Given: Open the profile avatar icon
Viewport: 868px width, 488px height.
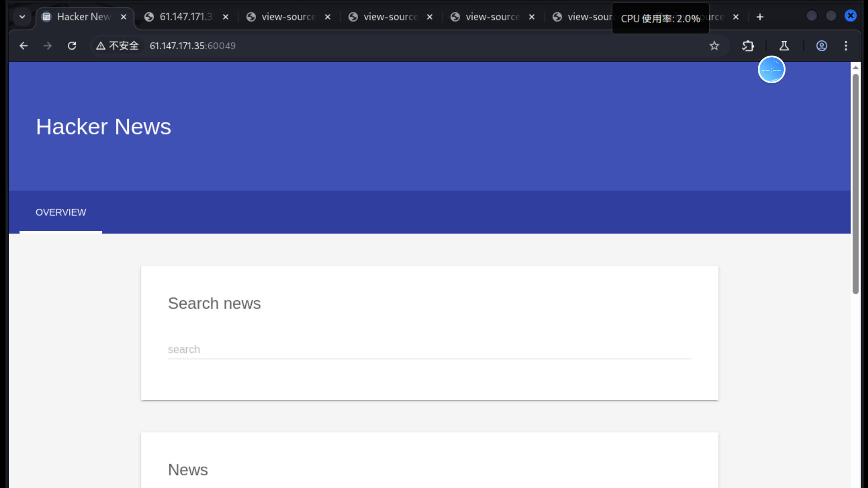Looking at the screenshot, I should tap(821, 46).
